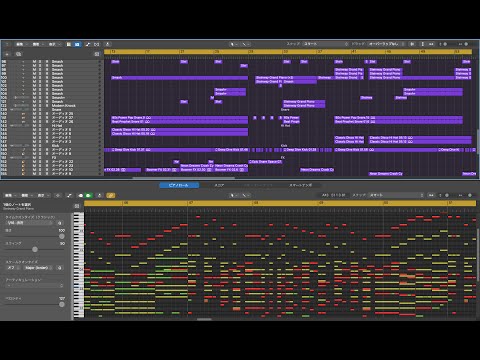This screenshot has height=360, width=480.
Task: Open the first menu in the tracks toolbar
Action: [21, 44]
